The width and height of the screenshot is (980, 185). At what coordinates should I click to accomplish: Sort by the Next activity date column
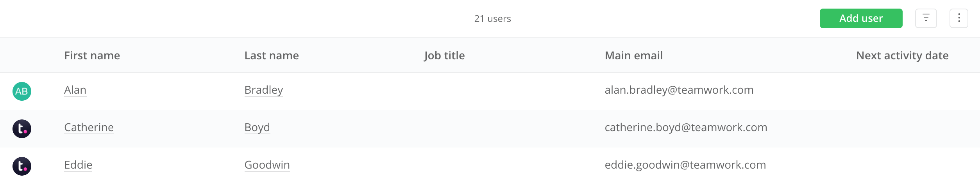coord(902,55)
